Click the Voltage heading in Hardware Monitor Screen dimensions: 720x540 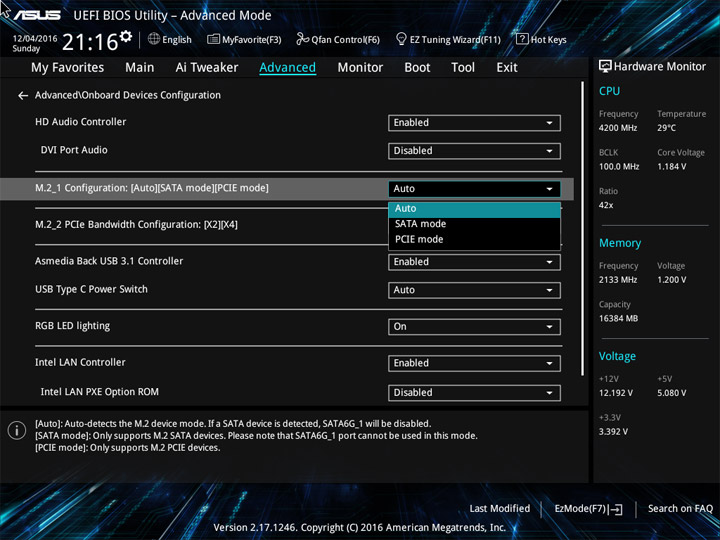coord(617,356)
